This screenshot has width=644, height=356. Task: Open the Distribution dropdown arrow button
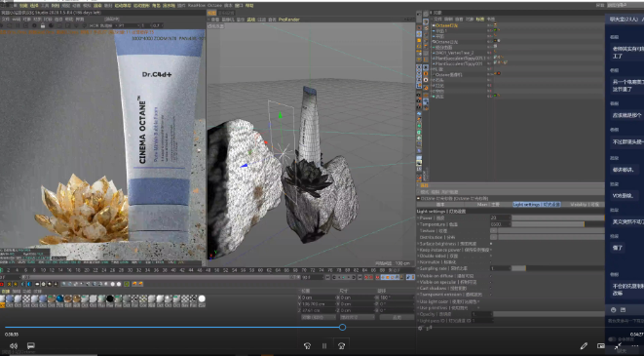(x=494, y=237)
